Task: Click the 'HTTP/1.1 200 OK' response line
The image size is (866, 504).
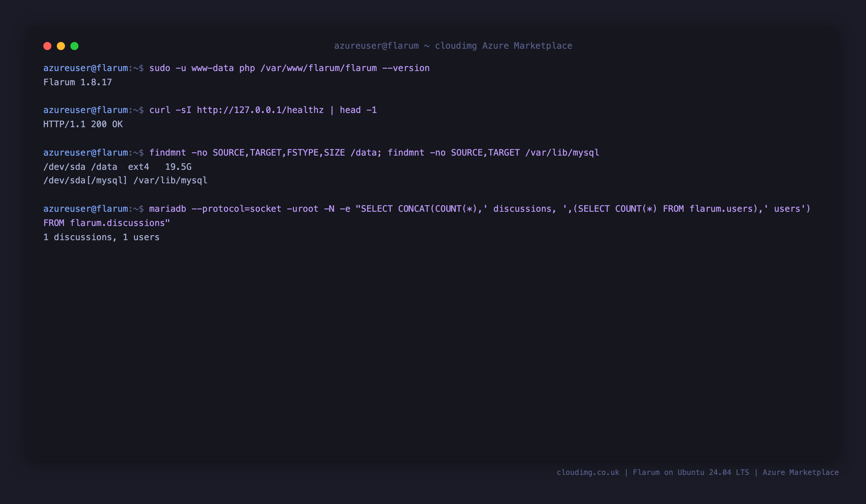Action: 83,124
